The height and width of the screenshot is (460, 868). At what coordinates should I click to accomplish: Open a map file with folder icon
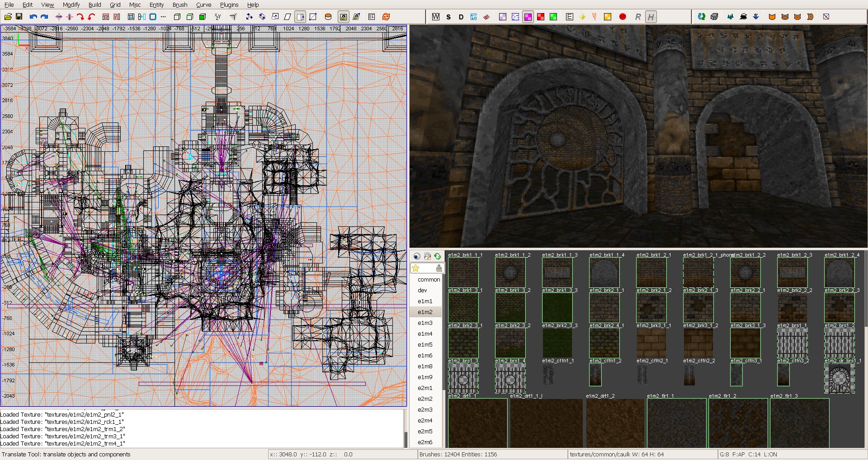pyautogui.click(x=8, y=17)
